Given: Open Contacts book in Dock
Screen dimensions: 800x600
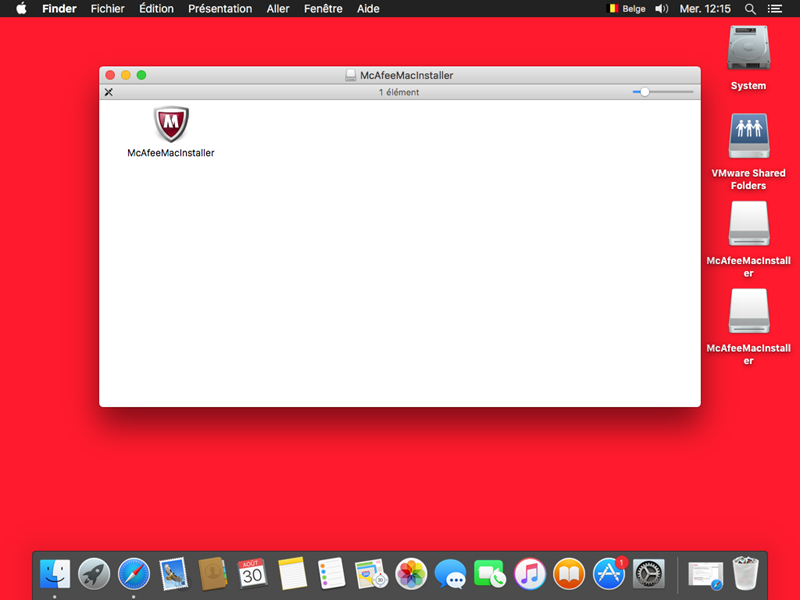Looking at the screenshot, I should pyautogui.click(x=213, y=573).
